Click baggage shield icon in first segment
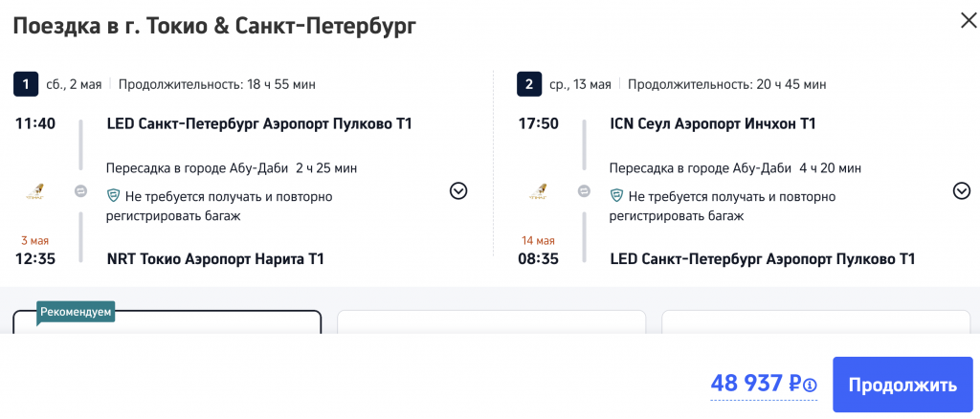 tap(113, 197)
